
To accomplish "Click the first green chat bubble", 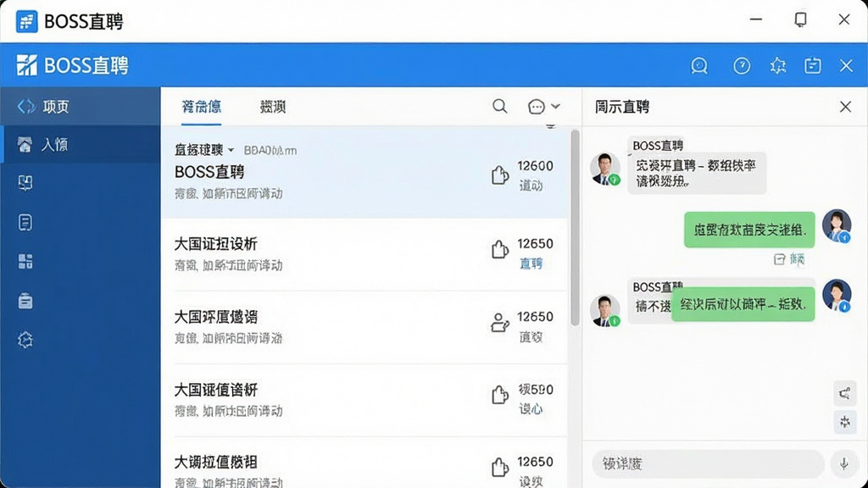I will tap(749, 230).
